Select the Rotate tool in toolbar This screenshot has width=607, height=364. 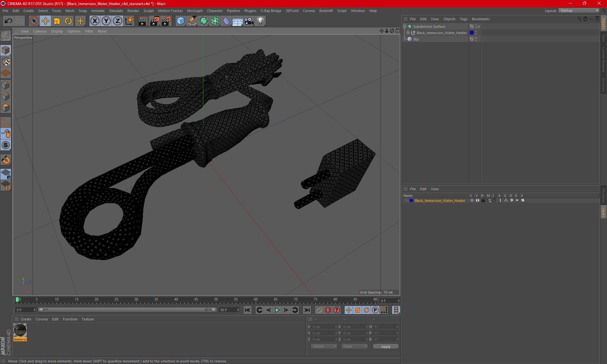click(68, 21)
